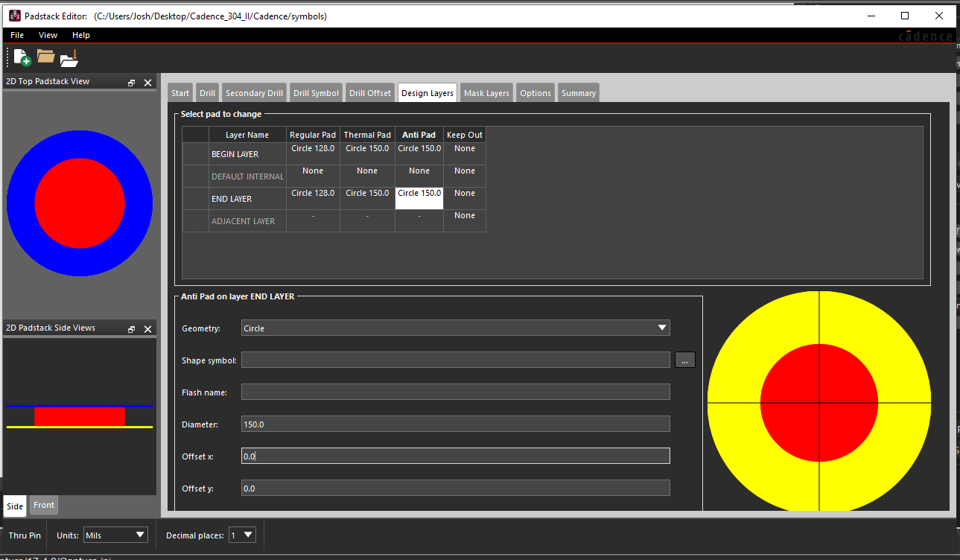
Task: Click the Diameter field showing 150.0
Action: (456, 424)
